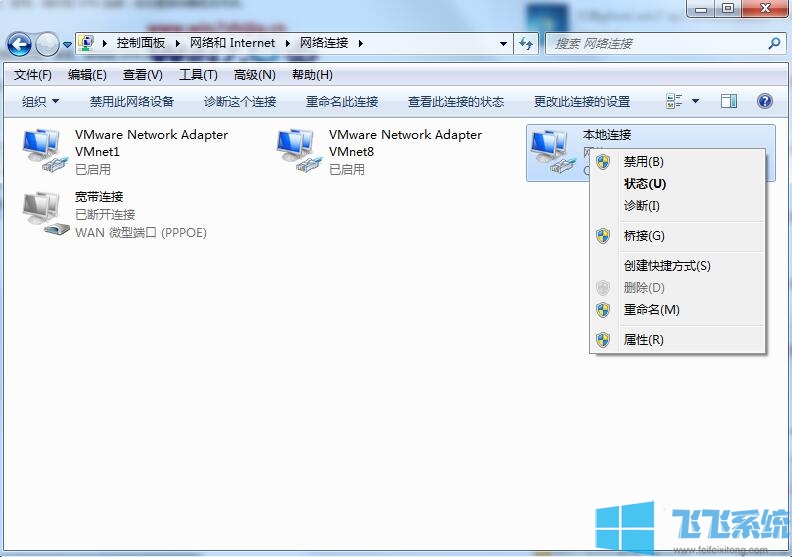
Task: Click the 本地连接 local connection icon
Action: [x=550, y=150]
